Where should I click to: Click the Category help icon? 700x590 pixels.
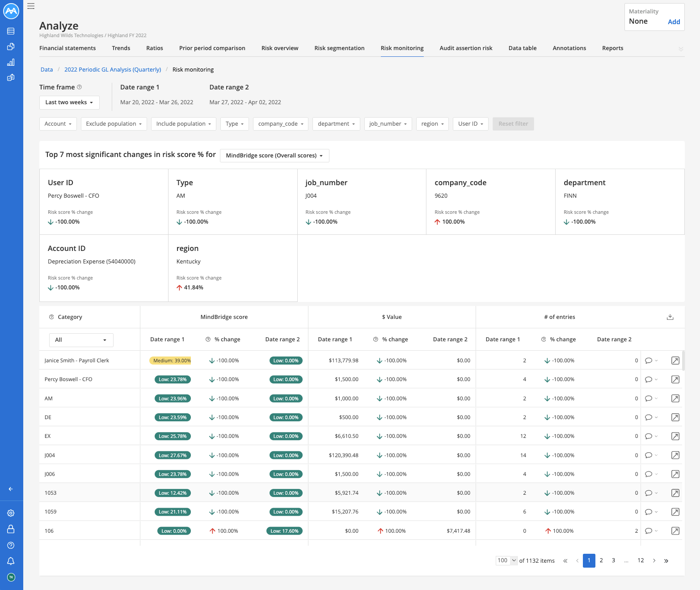51,317
